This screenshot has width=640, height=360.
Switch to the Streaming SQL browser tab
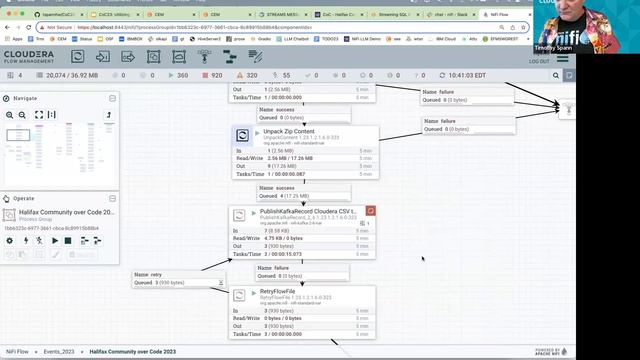tap(393, 14)
